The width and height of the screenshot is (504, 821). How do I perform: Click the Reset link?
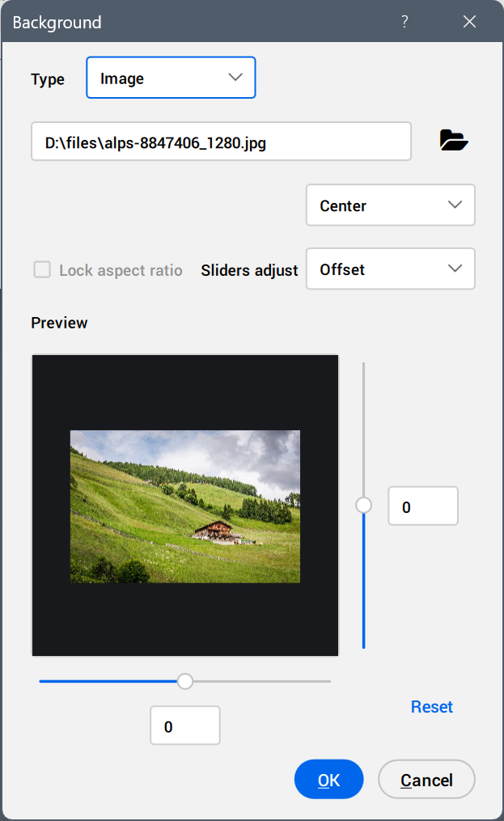431,707
